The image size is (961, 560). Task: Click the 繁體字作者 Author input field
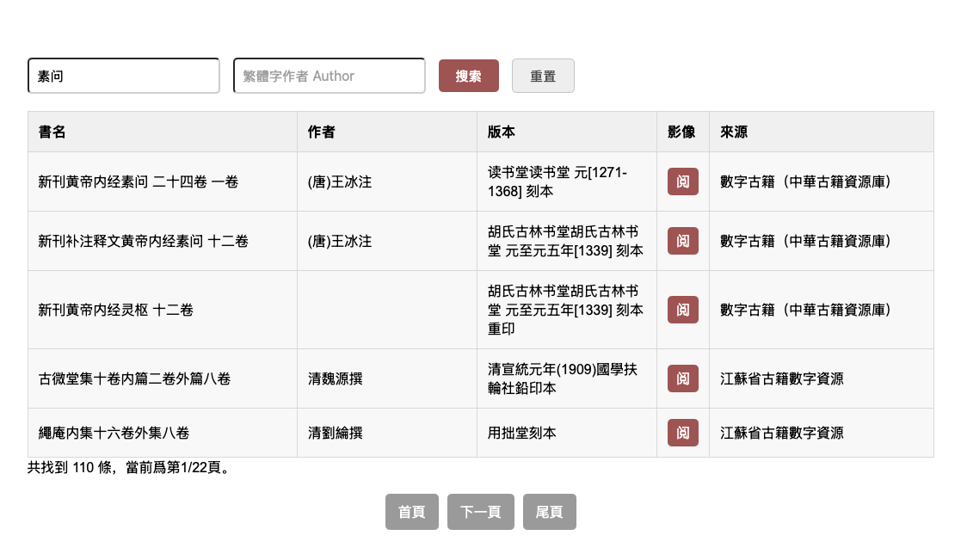(329, 76)
